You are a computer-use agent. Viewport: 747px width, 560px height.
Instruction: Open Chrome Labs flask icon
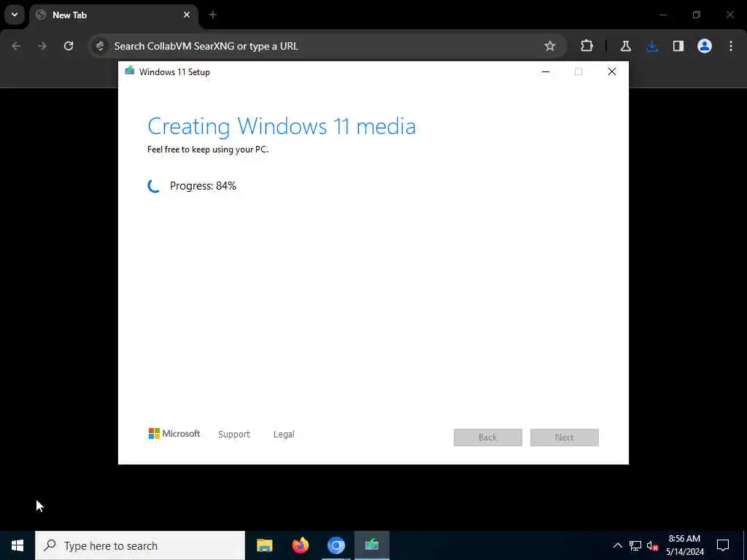625,46
